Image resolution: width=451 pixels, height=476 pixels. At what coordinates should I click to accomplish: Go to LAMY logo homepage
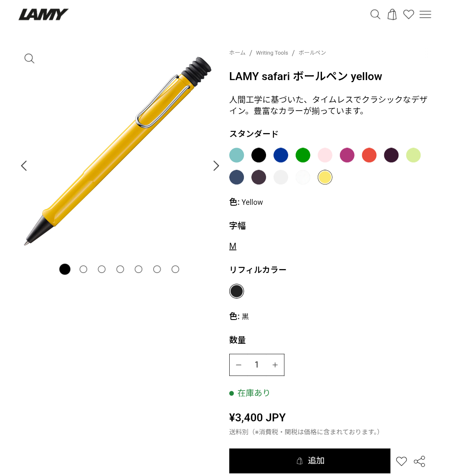pyautogui.click(x=43, y=14)
